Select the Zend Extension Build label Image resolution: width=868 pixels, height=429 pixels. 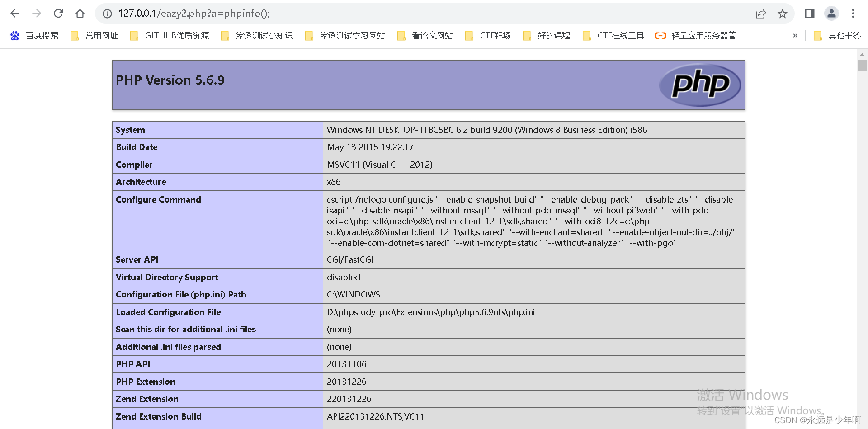(159, 417)
